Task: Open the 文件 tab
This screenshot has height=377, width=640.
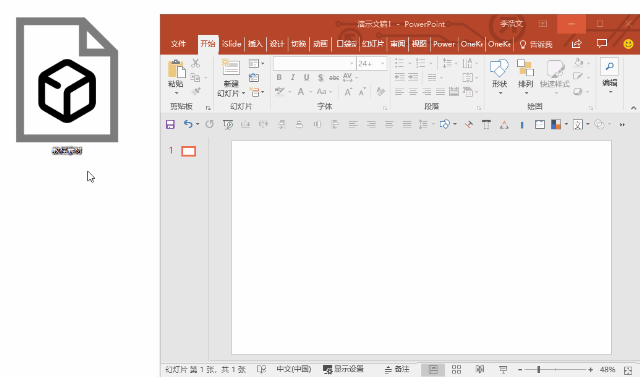Action: click(178, 44)
